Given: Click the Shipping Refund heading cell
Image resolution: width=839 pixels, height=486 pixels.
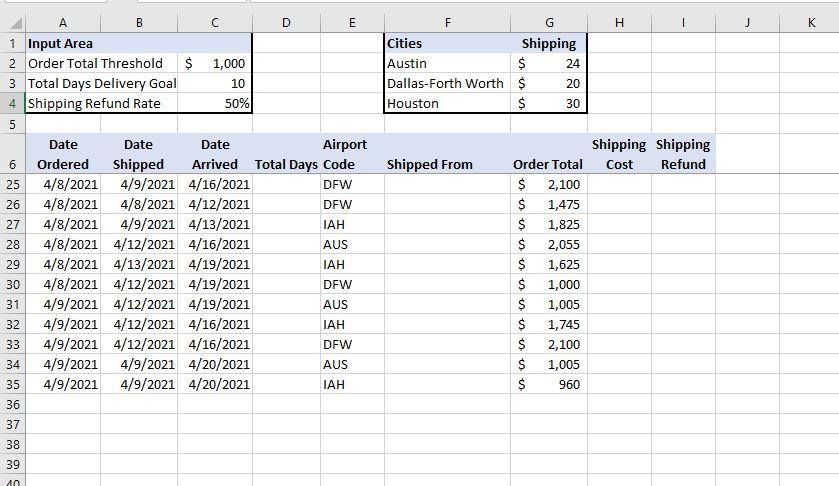Looking at the screenshot, I should [x=683, y=154].
